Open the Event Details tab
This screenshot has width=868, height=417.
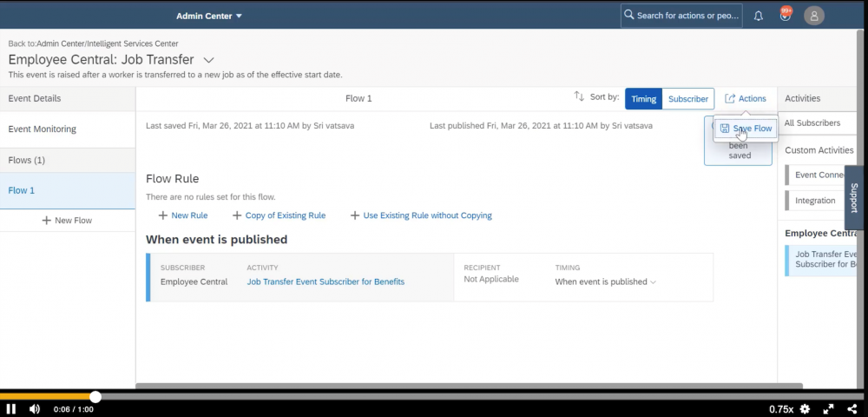68,98
